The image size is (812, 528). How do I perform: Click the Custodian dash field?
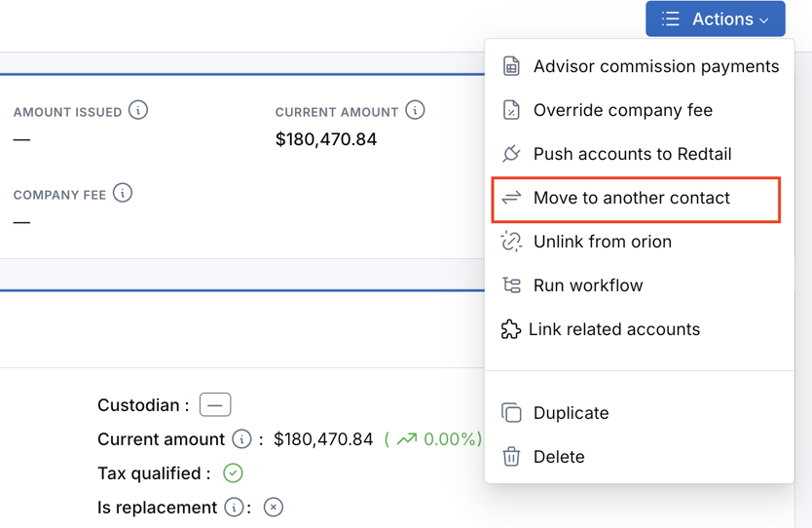point(215,404)
